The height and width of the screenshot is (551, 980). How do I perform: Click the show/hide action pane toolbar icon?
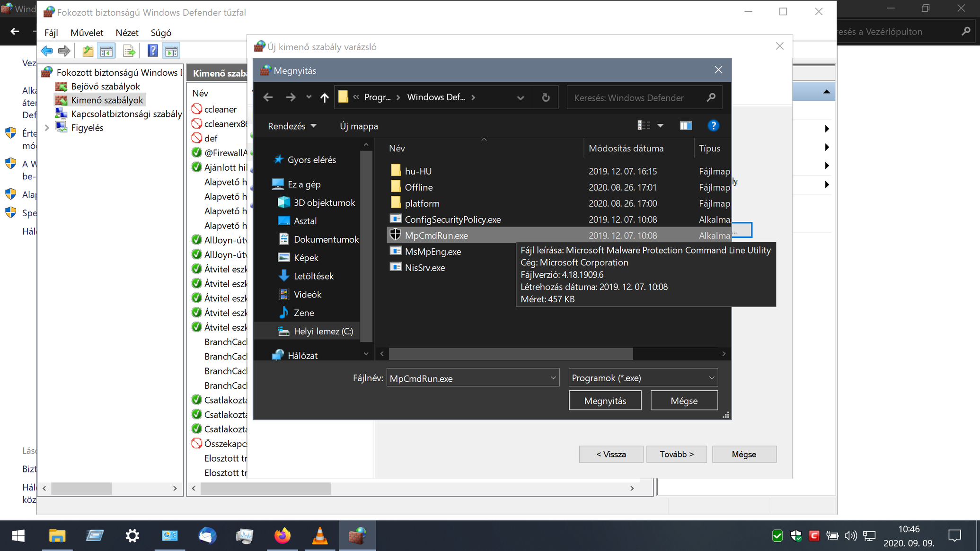click(171, 51)
